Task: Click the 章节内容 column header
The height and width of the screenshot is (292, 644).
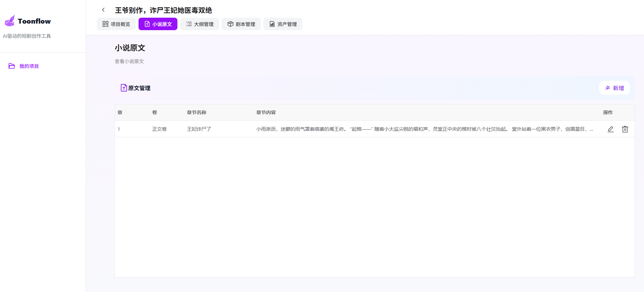Action: click(266, 112)
